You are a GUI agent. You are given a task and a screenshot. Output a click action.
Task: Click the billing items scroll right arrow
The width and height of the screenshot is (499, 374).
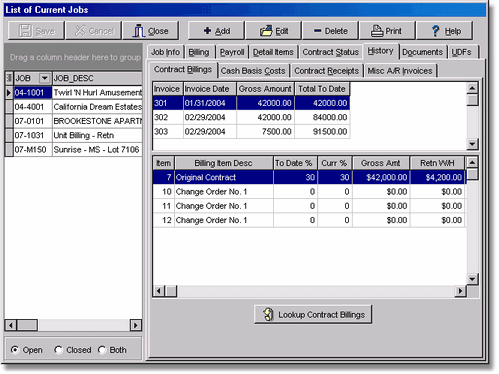[x=461, y=291]
